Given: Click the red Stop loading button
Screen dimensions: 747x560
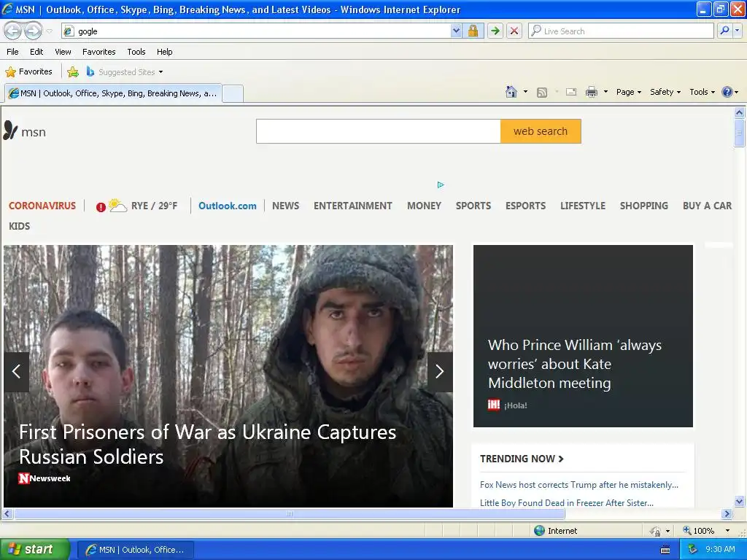Looking at the screenshot, I should [514, 31].
